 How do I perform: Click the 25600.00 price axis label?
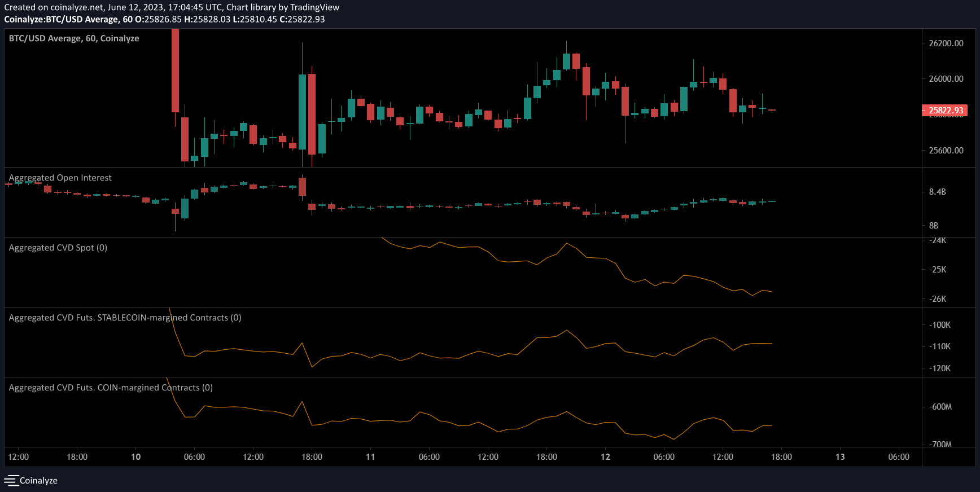pyautogui.click(x=946, y=151)
